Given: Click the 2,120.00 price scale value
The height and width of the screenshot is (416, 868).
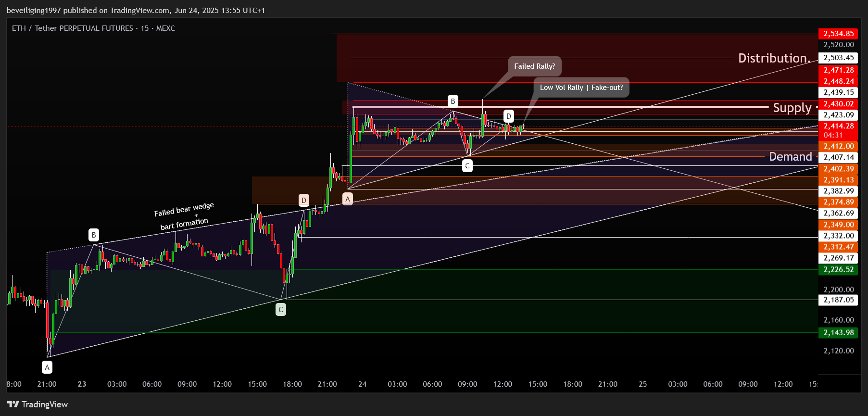Looking at the screenshot, I should tap(838, 351).
